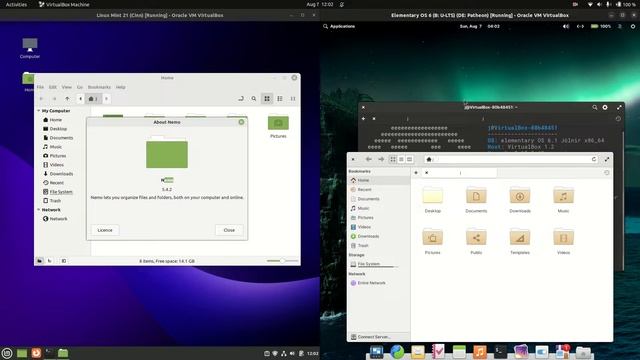
Task: Open Nemo Go menu
Action: (x=80, y=87)
